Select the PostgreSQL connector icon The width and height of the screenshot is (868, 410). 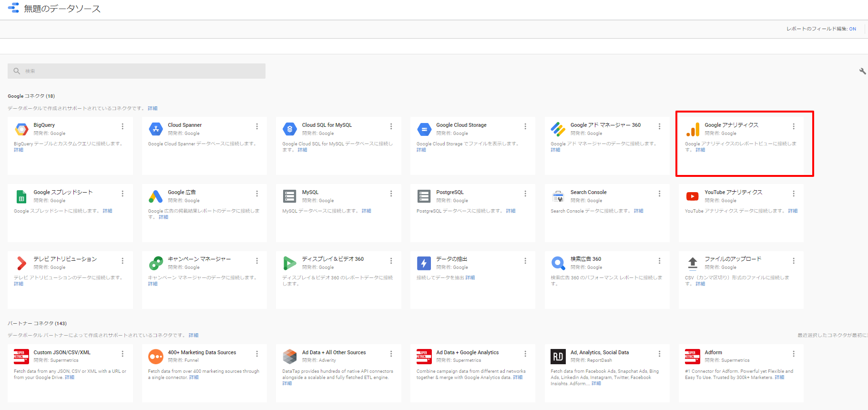(x=424, y=196)
